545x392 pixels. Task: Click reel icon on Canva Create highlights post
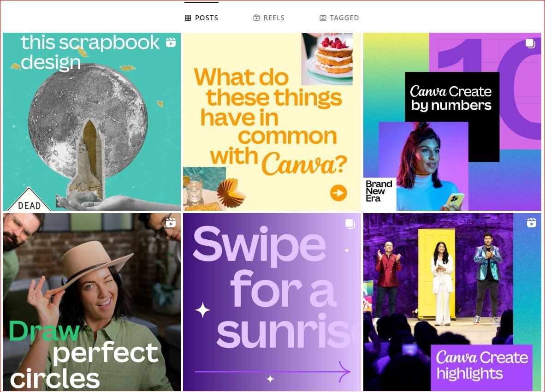tap(532, 222)
